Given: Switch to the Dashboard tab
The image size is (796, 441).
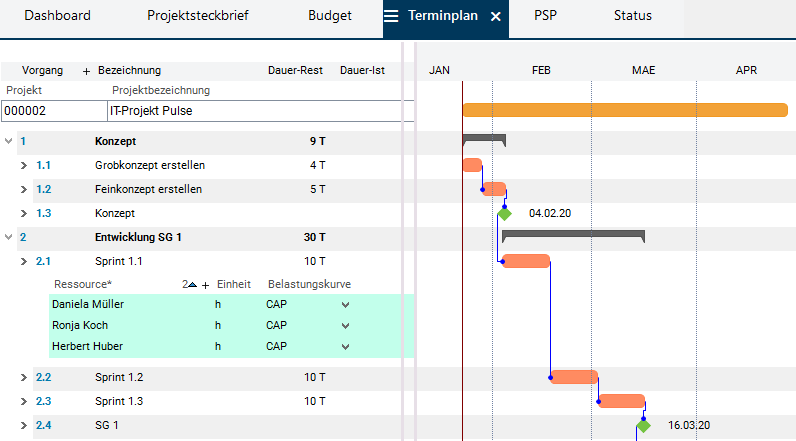Looking at the screenshot, I should click(x=57, y=16).
